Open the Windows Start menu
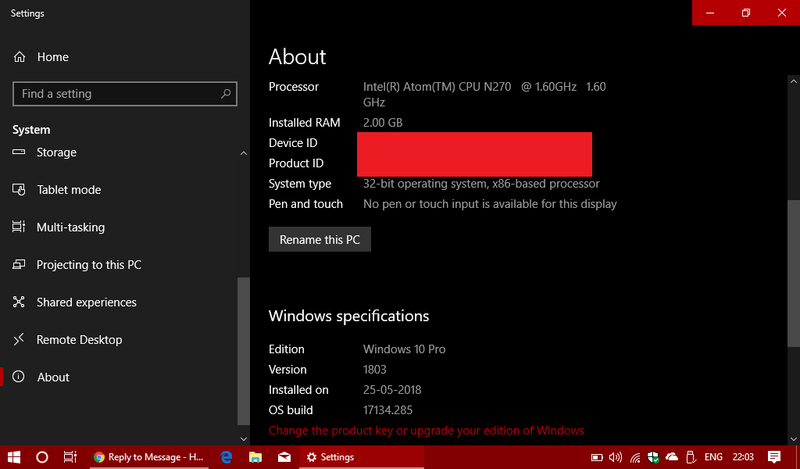Screen dimensions: 800x469 point(14,457)
